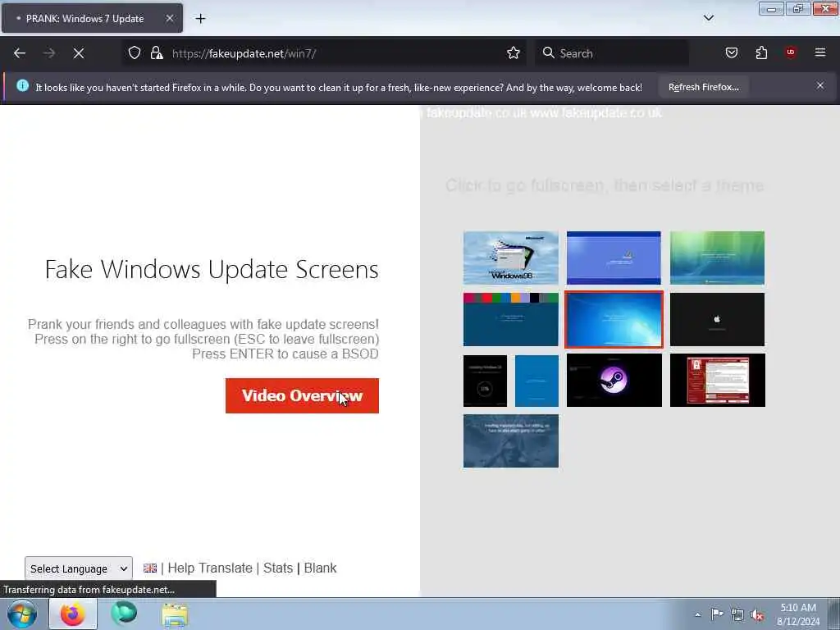Select the Steam logo theme thumbnail

614,381
